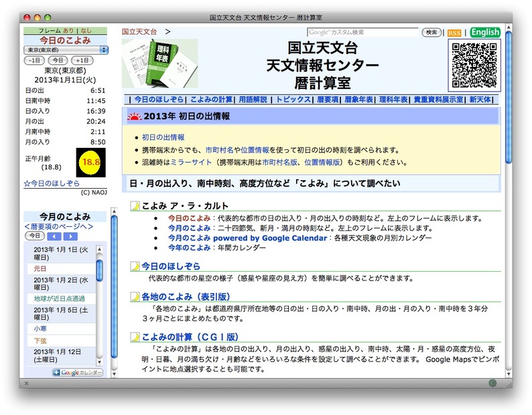Viewport: 532px width, 415px height.
Task: Disable frames with なし link
Action: coord(86,31)
